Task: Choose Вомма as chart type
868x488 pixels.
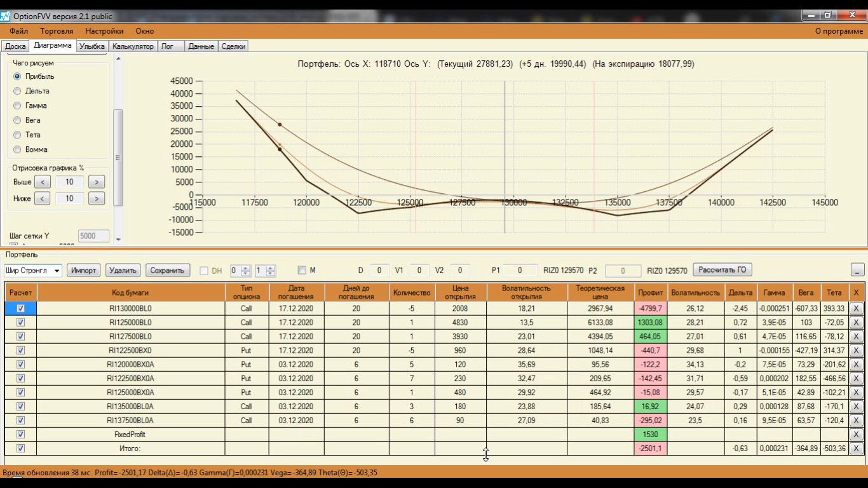Action: tap(17, 149)
